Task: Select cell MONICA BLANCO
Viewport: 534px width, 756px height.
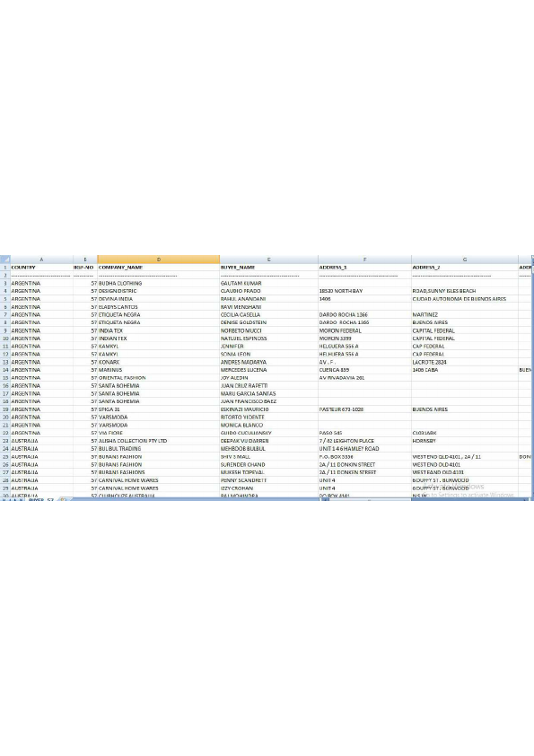Action: tap(268, 425)
